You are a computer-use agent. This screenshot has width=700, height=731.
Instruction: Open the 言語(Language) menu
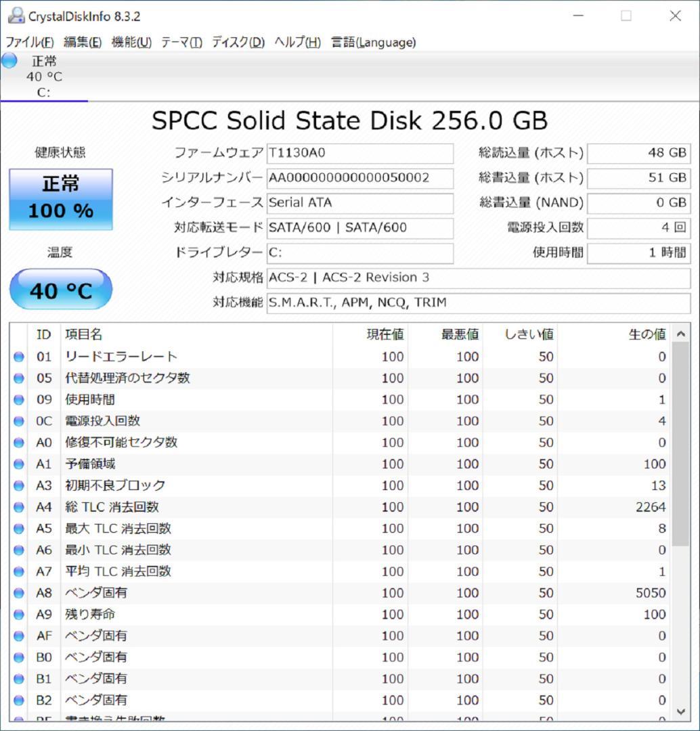point(372,42)
